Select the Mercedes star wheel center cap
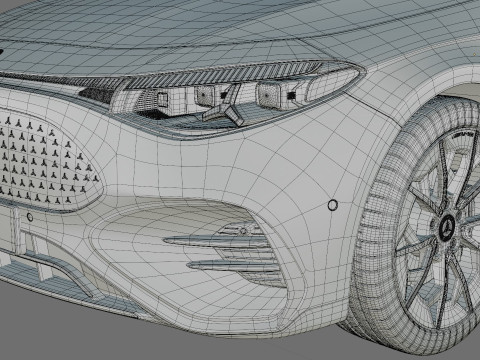The width and height of the screenshot is (480, 360). [446, 228]
